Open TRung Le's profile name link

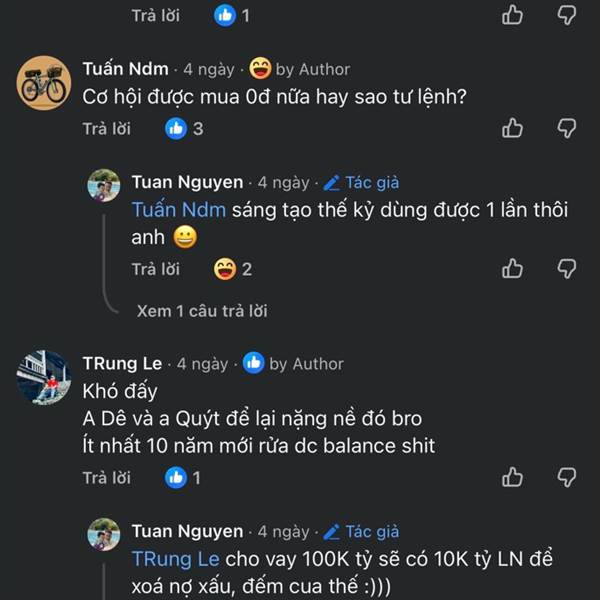[x=121, y=364]
